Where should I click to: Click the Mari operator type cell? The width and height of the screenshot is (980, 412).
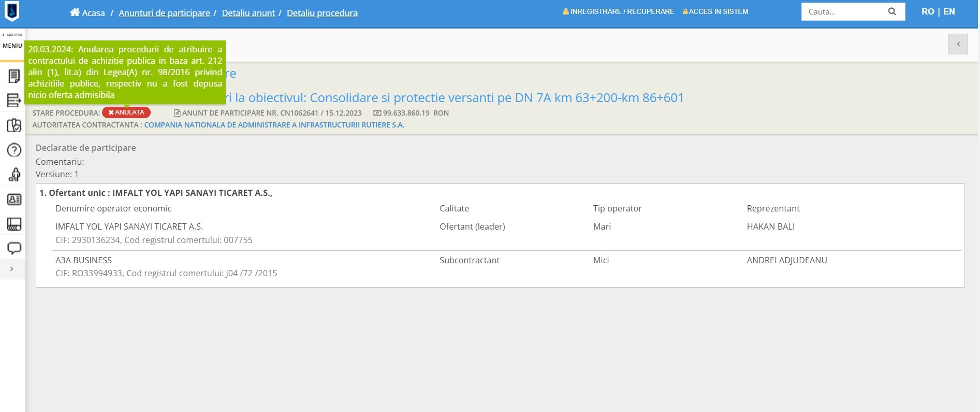(602, 226)
